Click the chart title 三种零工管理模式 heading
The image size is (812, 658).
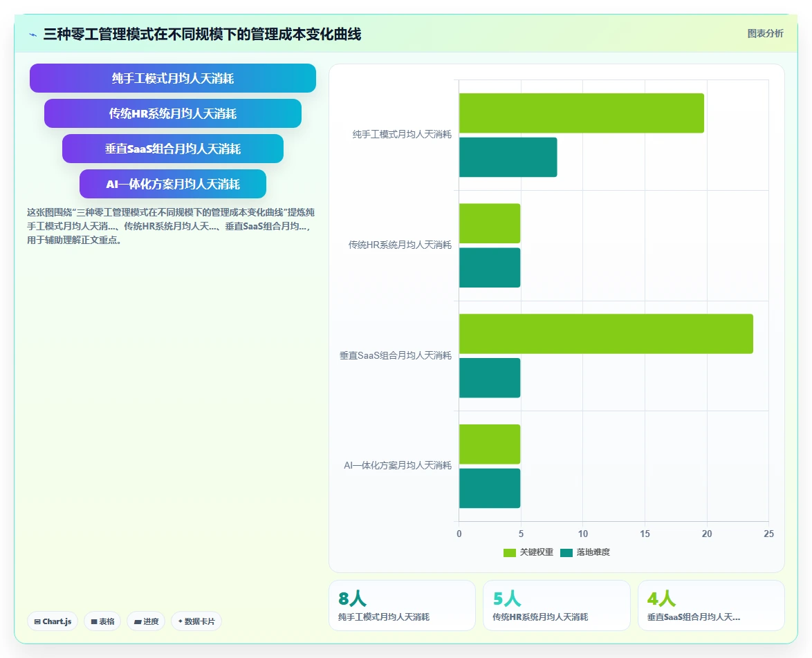coord(202,34)
